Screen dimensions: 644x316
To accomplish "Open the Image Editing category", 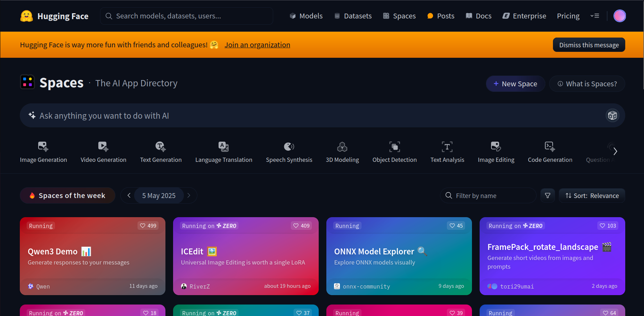I will coord(496,152).
